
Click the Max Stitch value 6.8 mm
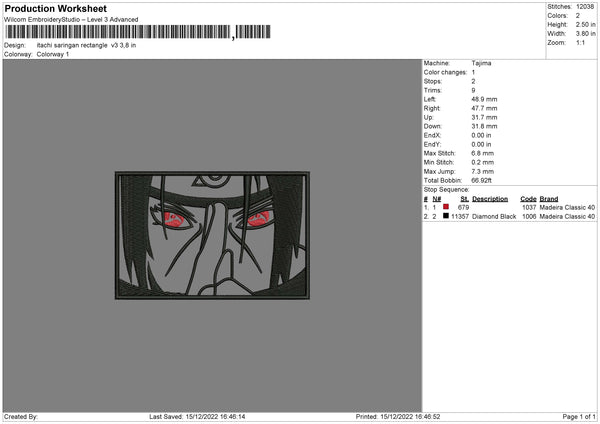point(483,153)
